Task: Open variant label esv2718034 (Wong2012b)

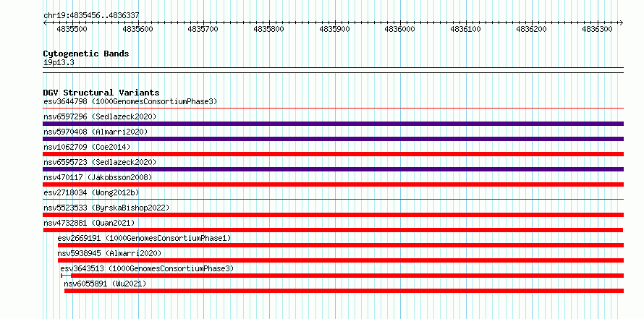Action: (91, 192)
